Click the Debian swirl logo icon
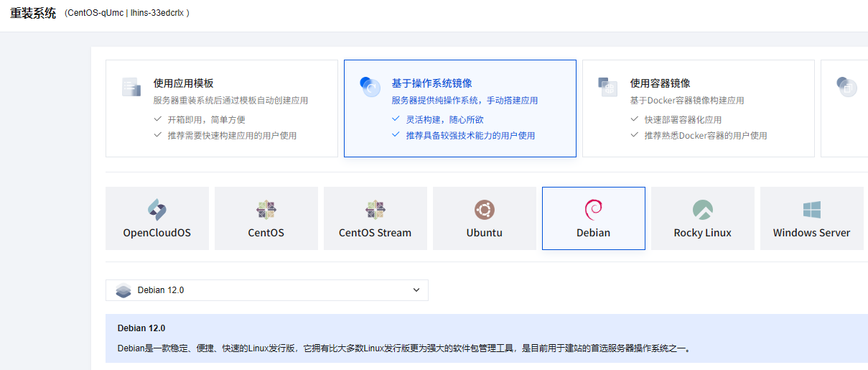868x370 pixels. pyautogui.click(x=594, y=210)
